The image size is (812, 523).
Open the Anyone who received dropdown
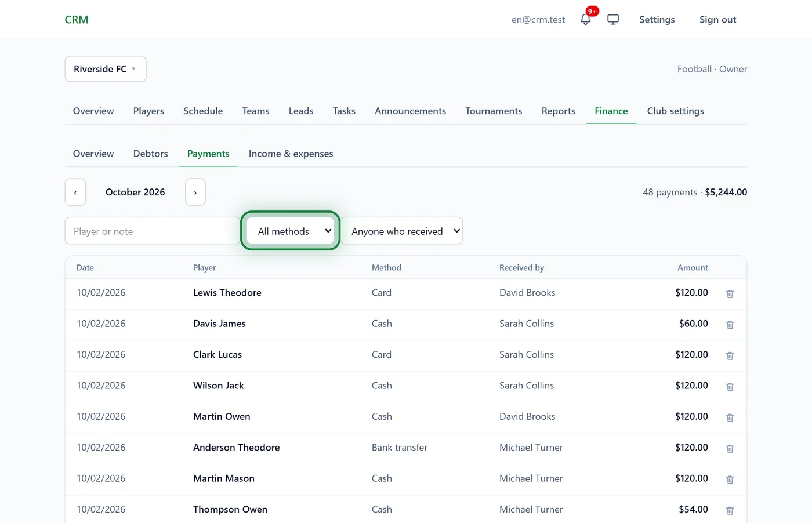coord(402,231)
